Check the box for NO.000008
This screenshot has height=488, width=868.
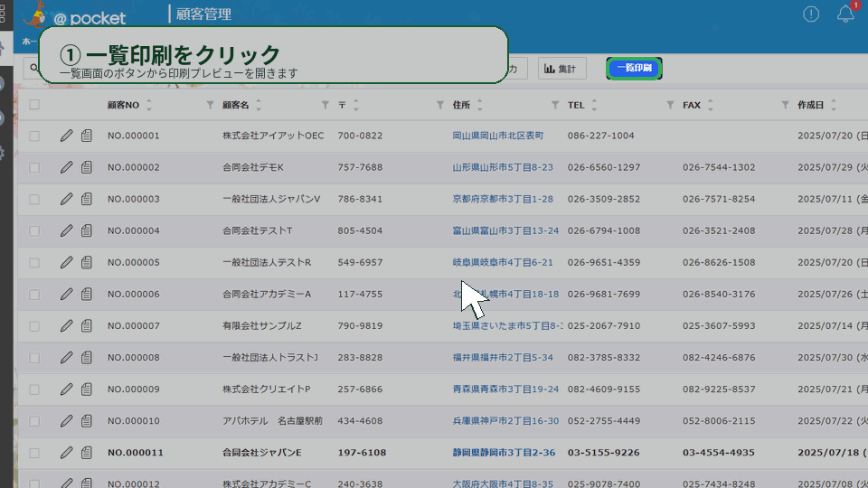pyautogui.click(x=34, y=358)
